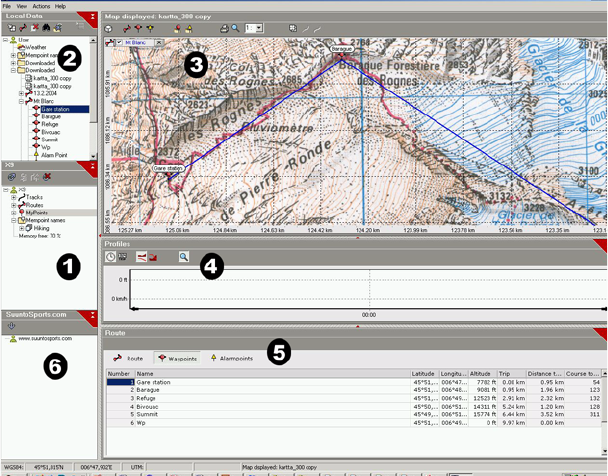Click the Trip column header in waypoint table

point(511,374)
